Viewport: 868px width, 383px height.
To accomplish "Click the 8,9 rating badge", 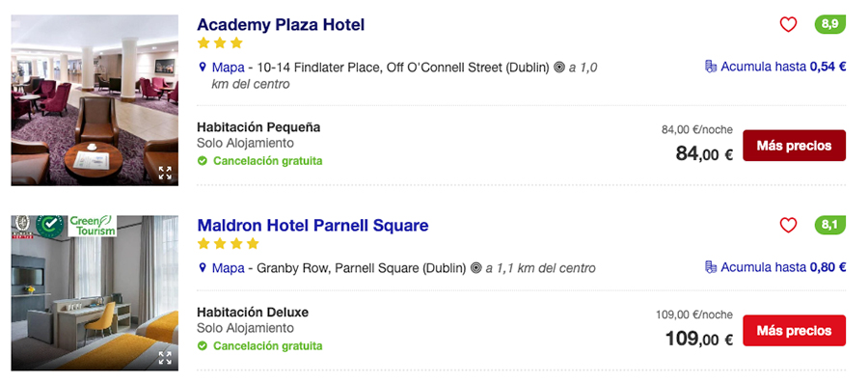I will click(829, 24).
